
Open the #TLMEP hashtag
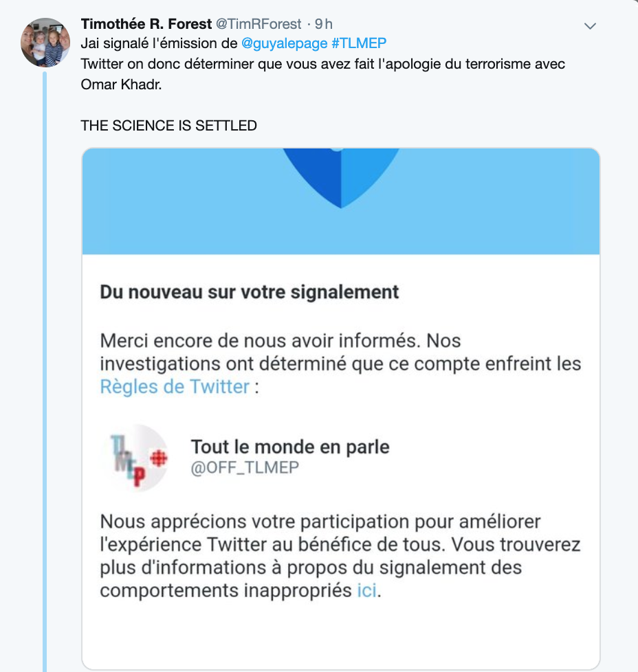pos(359,43)
